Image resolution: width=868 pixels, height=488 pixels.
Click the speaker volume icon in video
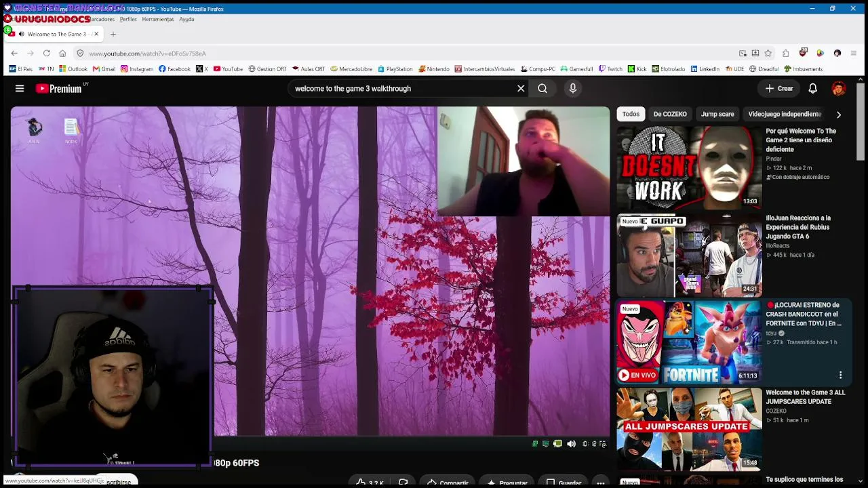click(x=571, y=444)
